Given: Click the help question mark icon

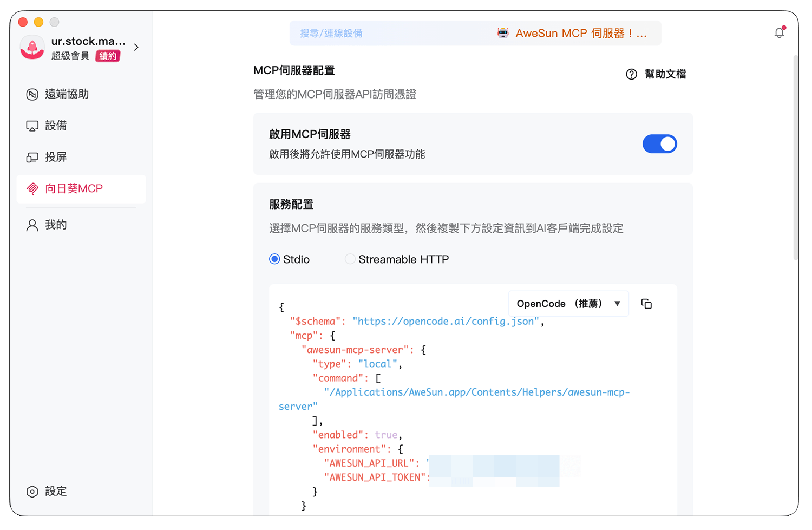Looking at the screenshot, I should click(631, 74).
